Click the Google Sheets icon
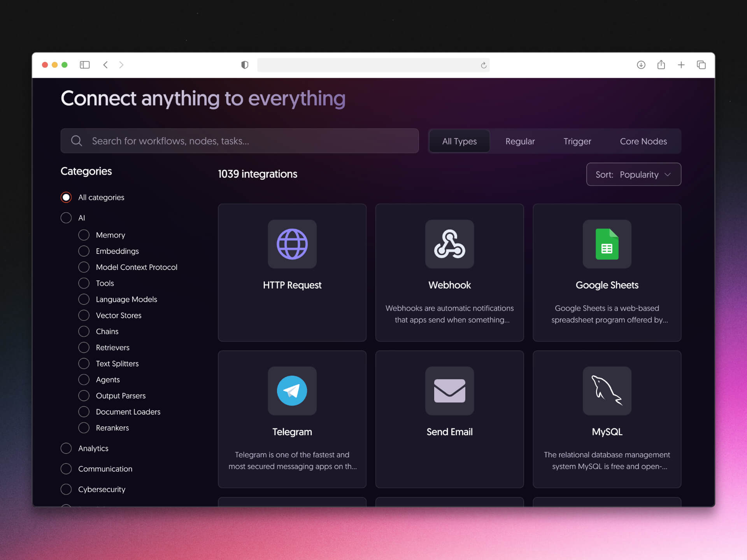Image resolution: width=747 pixels, height=560 pixels. point(607,244)
